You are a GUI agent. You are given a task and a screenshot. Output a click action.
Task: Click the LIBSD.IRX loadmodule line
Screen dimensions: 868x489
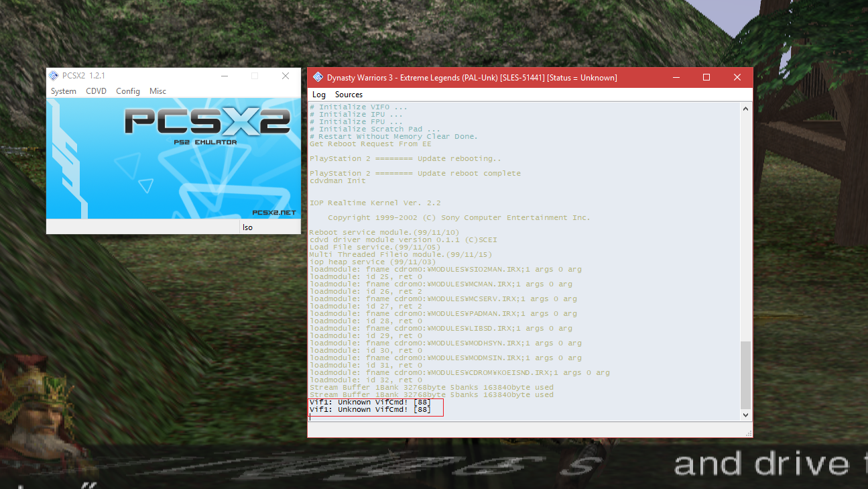(440, 329)
